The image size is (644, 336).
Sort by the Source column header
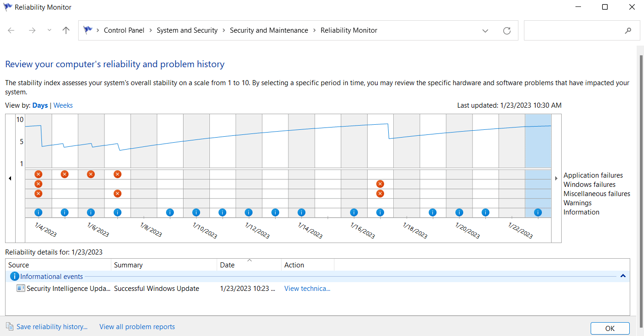pos(58,265)
